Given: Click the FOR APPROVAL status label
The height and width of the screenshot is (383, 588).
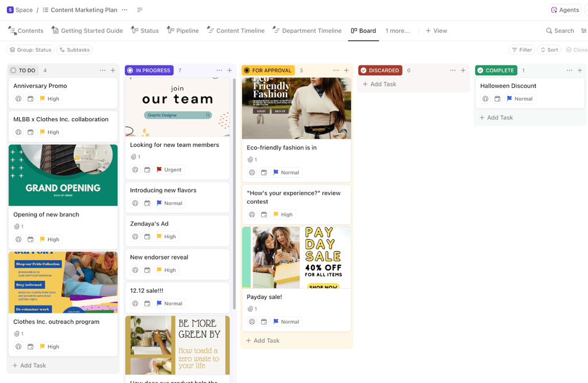Looking at the screenshot, I should [268, 71].
